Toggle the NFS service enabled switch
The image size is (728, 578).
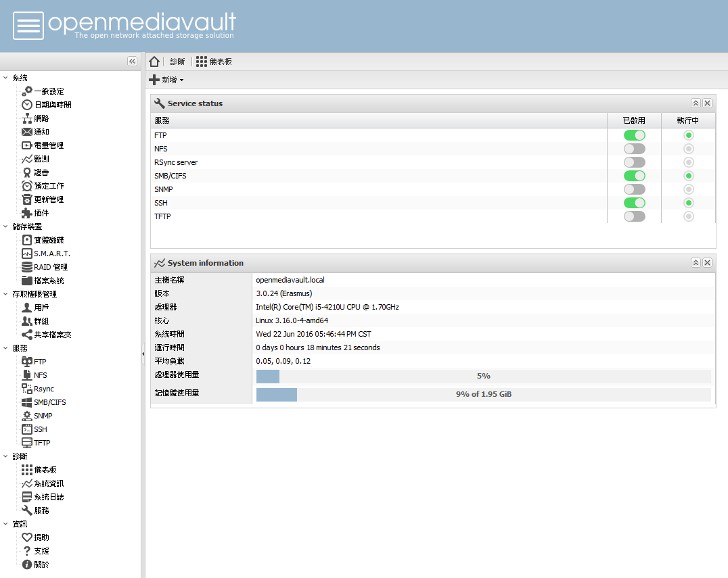(x=634, y=149)
